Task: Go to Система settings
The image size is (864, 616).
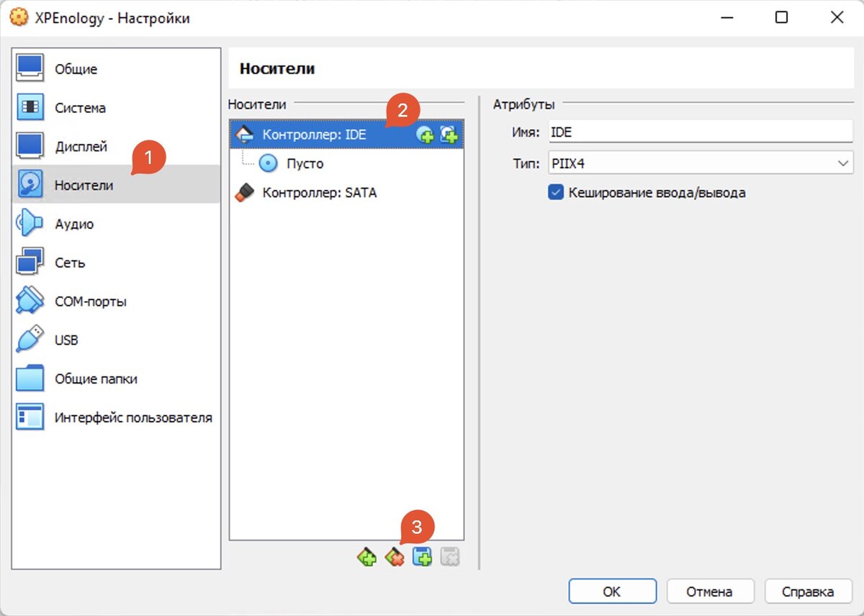Action: (117, 108)
